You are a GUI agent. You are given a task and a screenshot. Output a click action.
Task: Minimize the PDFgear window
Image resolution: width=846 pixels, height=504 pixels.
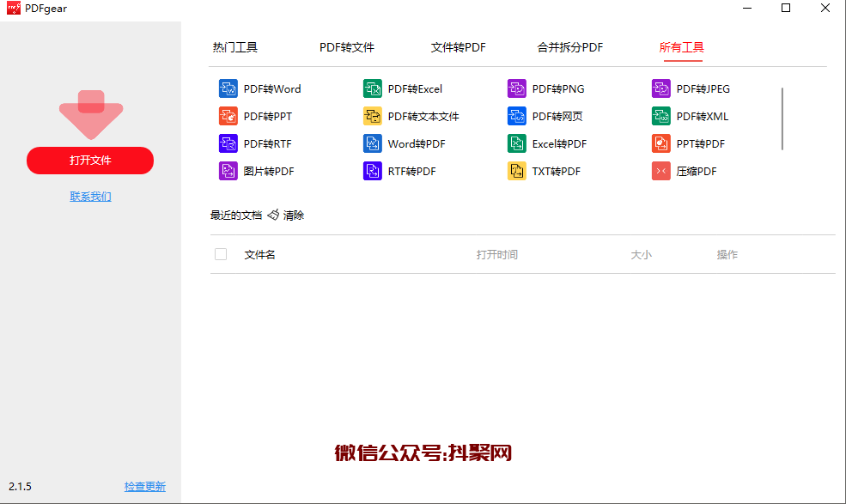pyautogui.click(x=747, y=8)
